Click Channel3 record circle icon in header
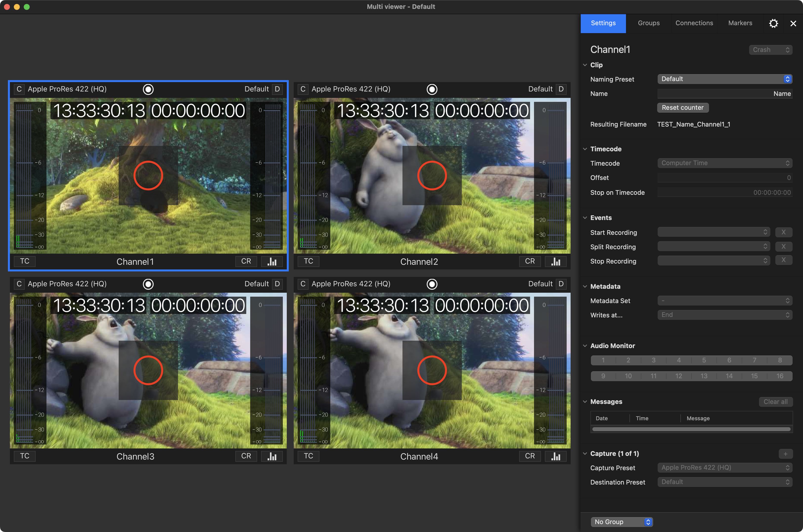This screenshot has height=532, width=803. [148, 284]
